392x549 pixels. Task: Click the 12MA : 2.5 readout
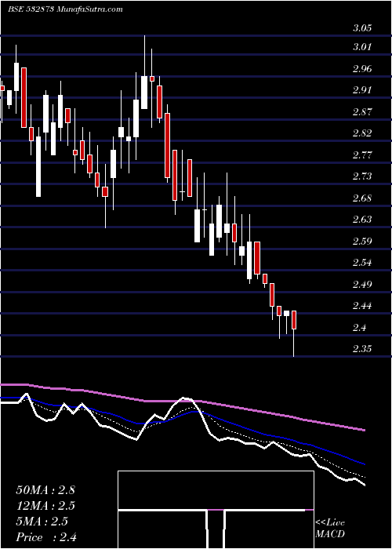[x=45, y=506]
